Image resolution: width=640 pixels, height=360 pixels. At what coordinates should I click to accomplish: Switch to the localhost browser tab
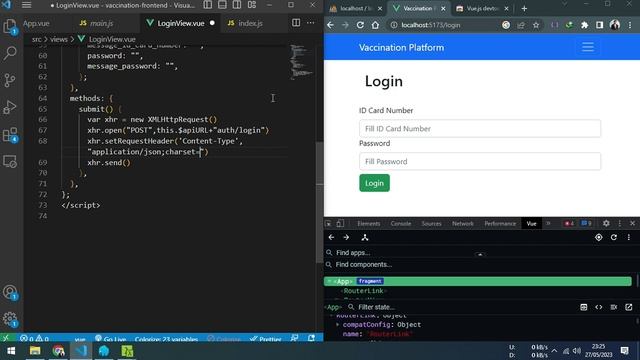[356, 9]
